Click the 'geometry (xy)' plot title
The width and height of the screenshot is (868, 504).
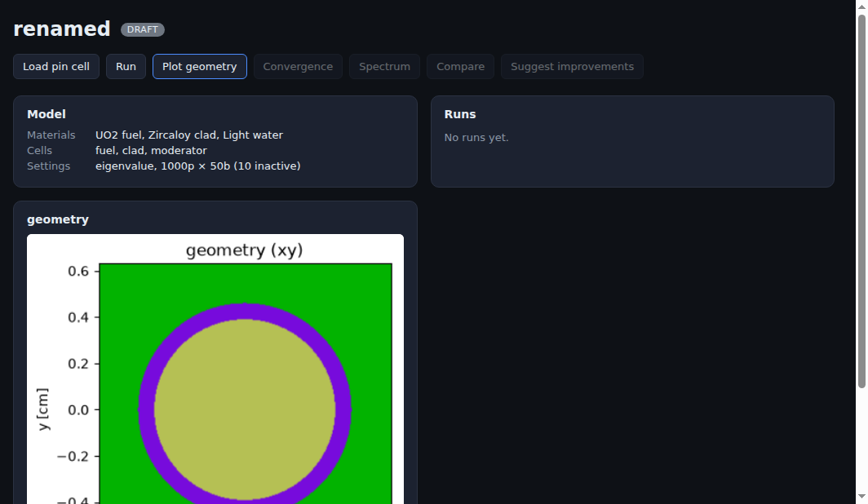tap(244, 250)
